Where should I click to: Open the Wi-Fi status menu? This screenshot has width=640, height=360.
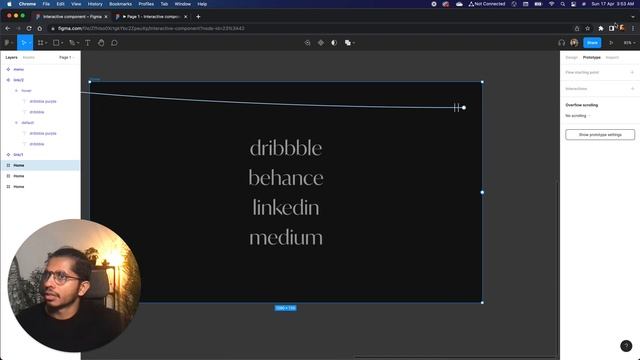pyautogui.click(x=551, y=4)
